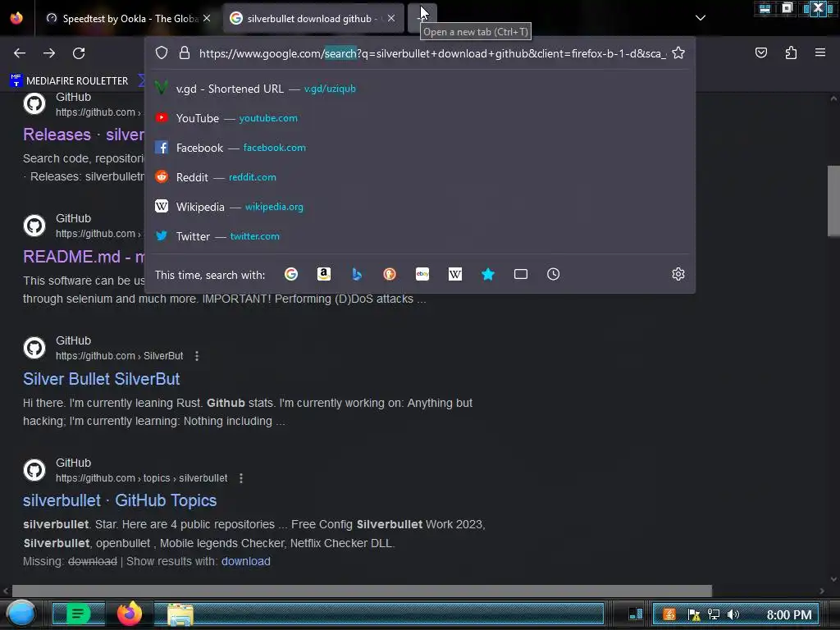Image resolution: width=840 pixels, height=630 pixels.
Task: Bookmark this page with the star
Action: click(x=678, y=53)
